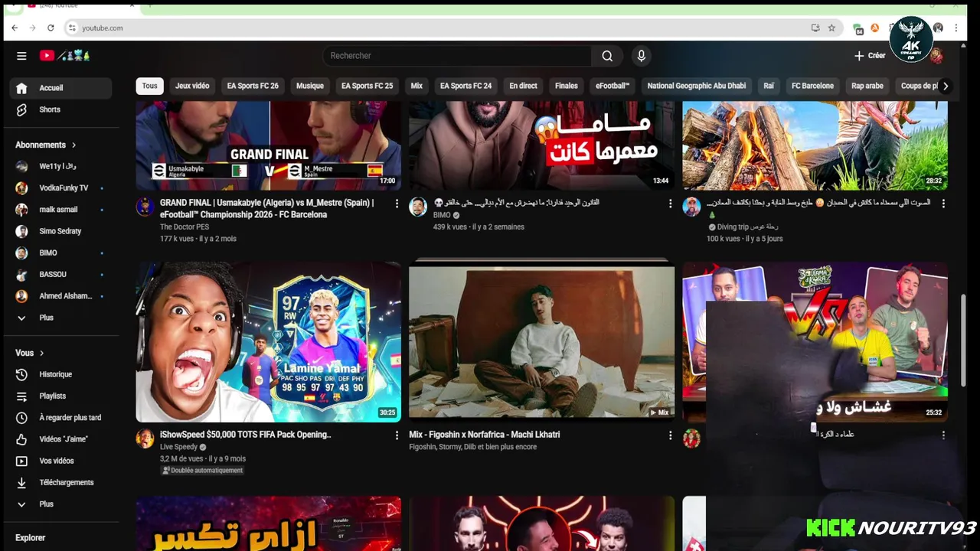Select the EA Sports FC 25 chip

point(367,86)
